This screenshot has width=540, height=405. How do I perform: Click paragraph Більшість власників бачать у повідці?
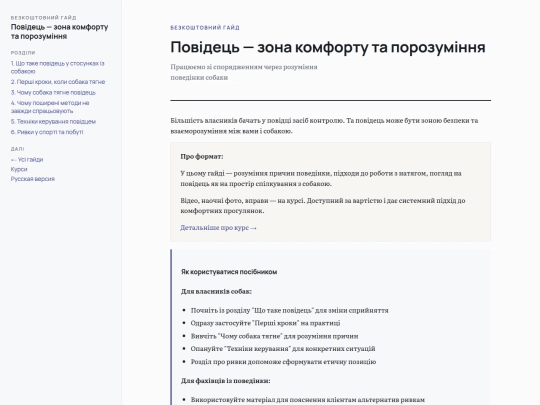point(324,126)
